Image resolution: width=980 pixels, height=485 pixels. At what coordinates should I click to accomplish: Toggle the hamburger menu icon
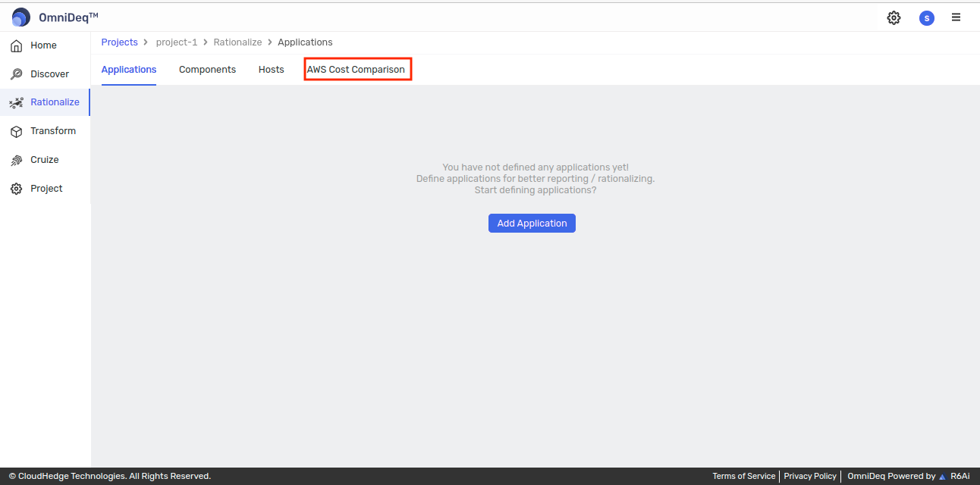click(x=956, y=17)
